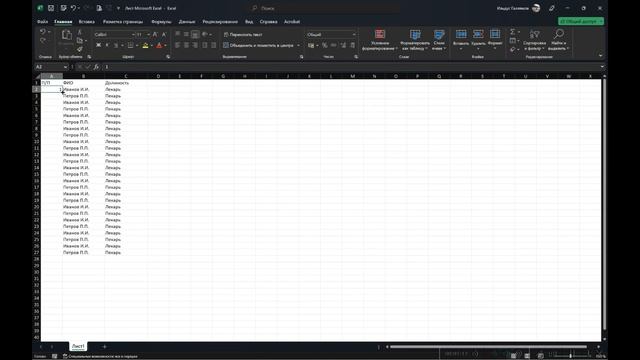Open Find & Select (Найти и выделить) magnifier
640x360 pixels.
pos(558,40)
